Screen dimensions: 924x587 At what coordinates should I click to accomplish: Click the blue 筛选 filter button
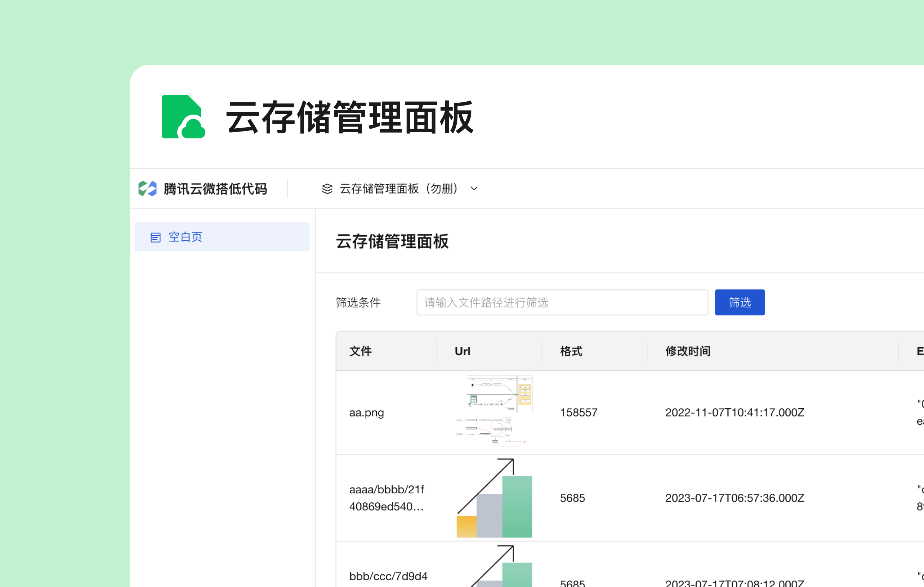click(x=740, y=303)
